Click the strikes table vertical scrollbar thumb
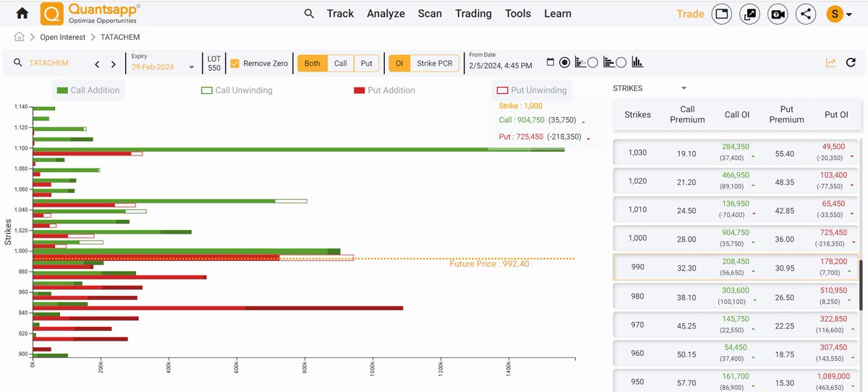This screenshot has height=392, width=868. coord(860,285)
